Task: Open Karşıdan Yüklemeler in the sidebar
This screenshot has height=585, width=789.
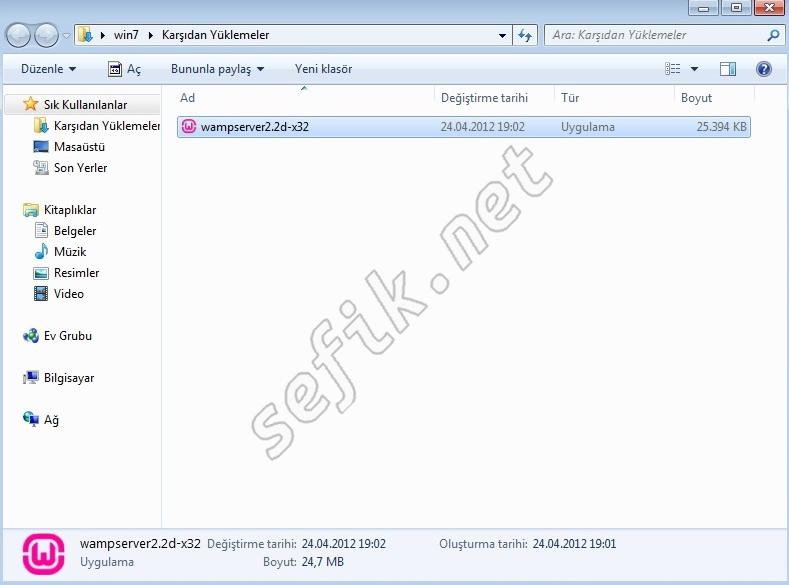Action: click(x=107, y=126)
